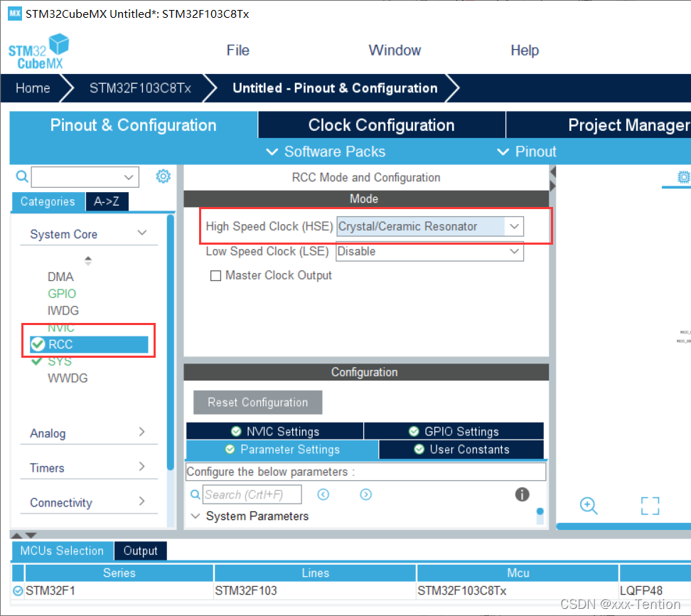Click the STM32F1 row check icon
Screen dimensions: 691x616
click(x=18, y=591)
